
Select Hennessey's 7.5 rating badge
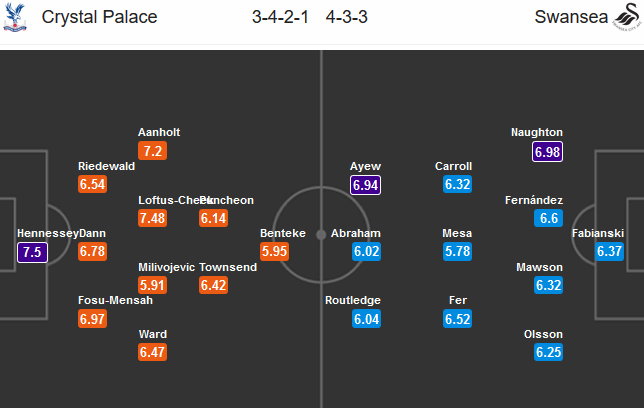(x=32, y=252)
